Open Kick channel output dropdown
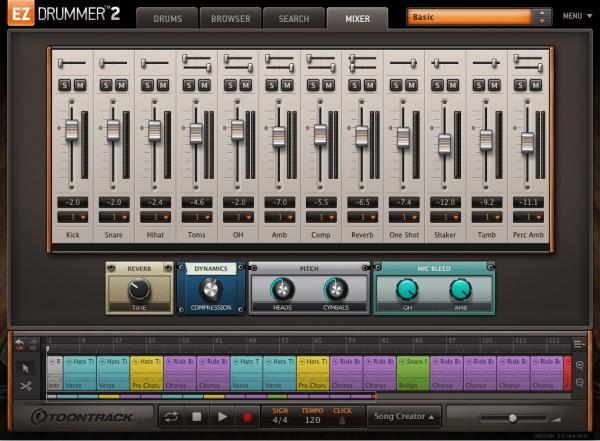Image resolution: width=600 pixels, height=441 pixels. [73, 217]
